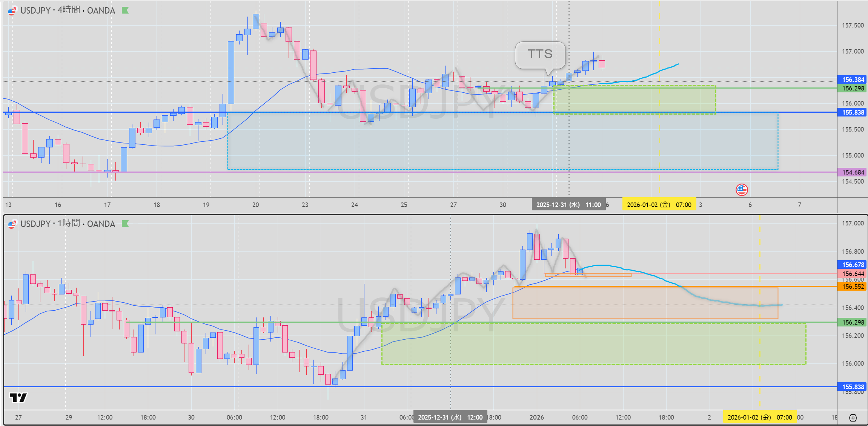Image resolution: width=868 pixels, height=426 pixels.
Task: Click the orange 156.552 price label
Action: coord(853,287)
